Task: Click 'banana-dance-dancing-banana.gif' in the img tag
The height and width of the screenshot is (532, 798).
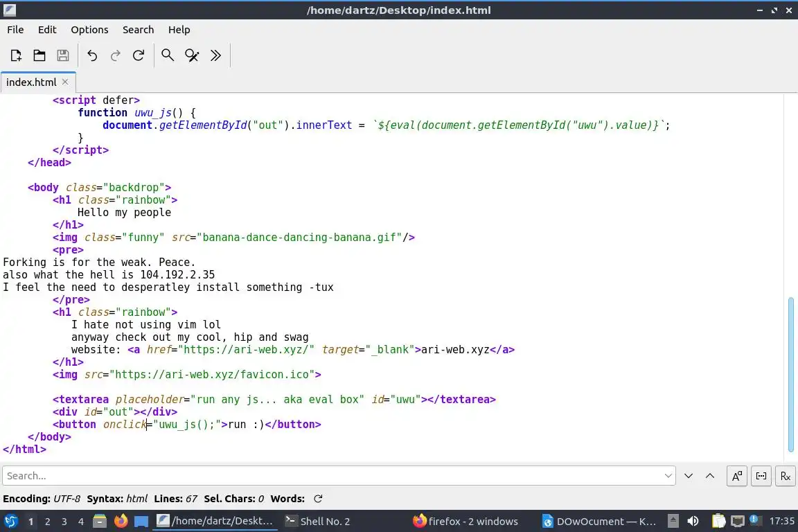Action: click(299, 237)
